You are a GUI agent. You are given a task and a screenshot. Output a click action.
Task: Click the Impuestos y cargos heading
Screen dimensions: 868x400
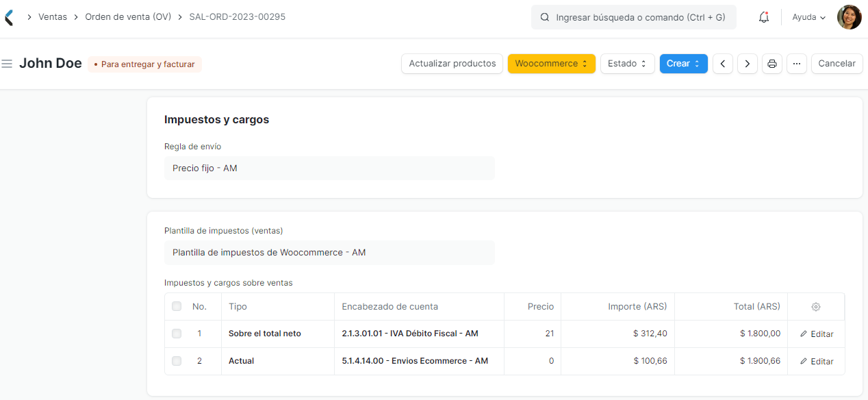point(216,119)
